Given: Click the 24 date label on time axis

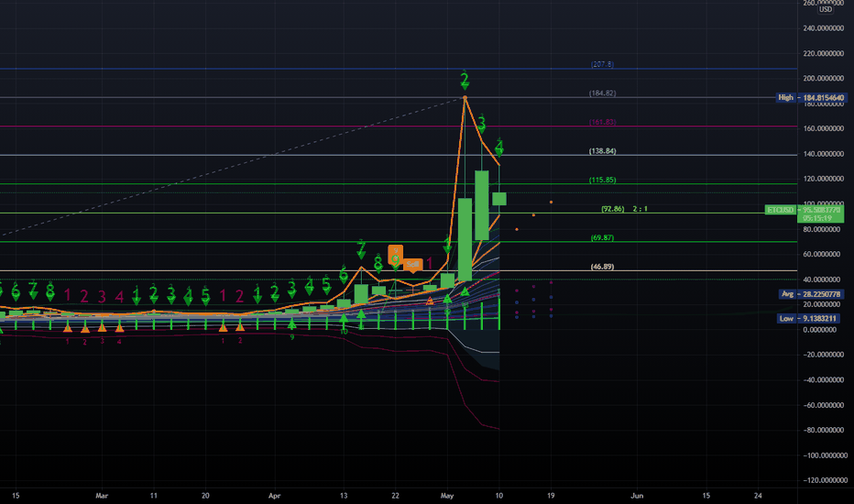Looking at the screenshot, I should coord(758,496).
